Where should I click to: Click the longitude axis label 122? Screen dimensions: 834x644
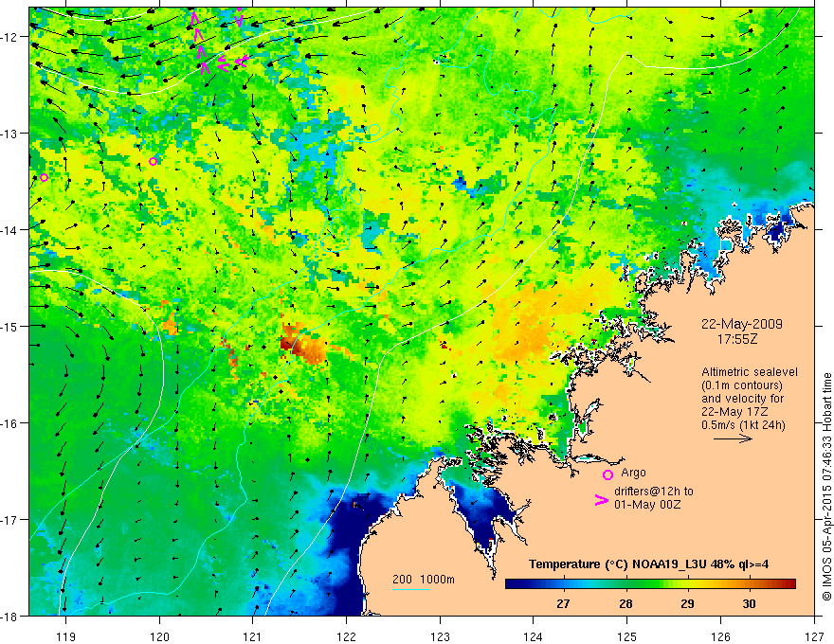[346, 636]
